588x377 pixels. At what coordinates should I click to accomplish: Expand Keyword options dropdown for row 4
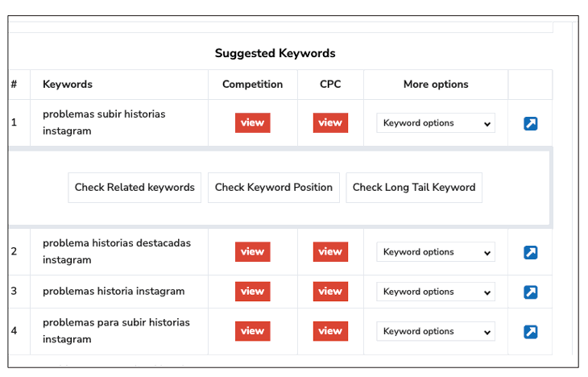(x=436, y=331)
